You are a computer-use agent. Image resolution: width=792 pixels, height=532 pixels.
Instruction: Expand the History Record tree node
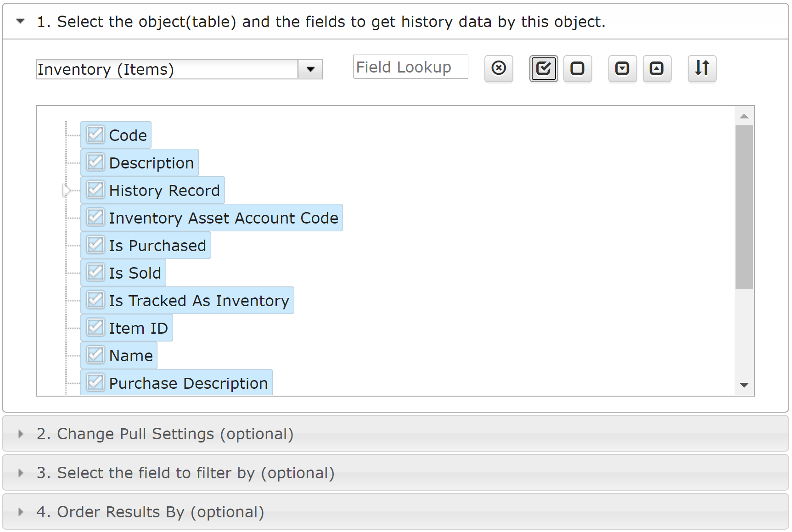[x=67, y=190]
